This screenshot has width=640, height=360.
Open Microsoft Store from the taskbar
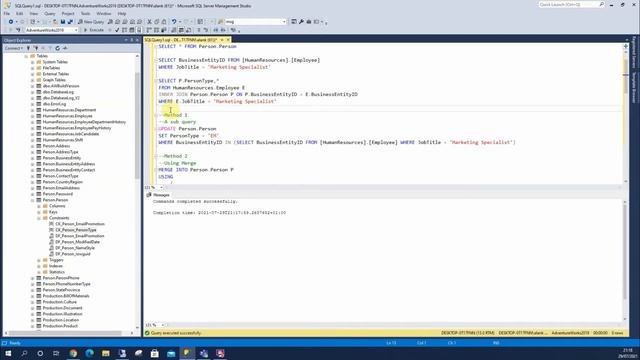pos(155,353)
